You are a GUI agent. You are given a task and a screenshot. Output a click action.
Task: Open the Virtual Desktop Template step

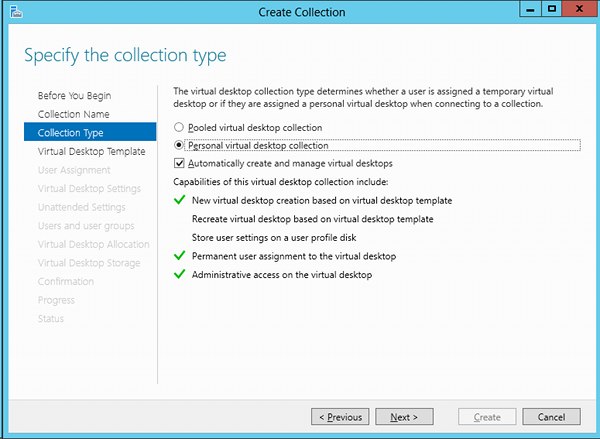click(x=91, y=151)
